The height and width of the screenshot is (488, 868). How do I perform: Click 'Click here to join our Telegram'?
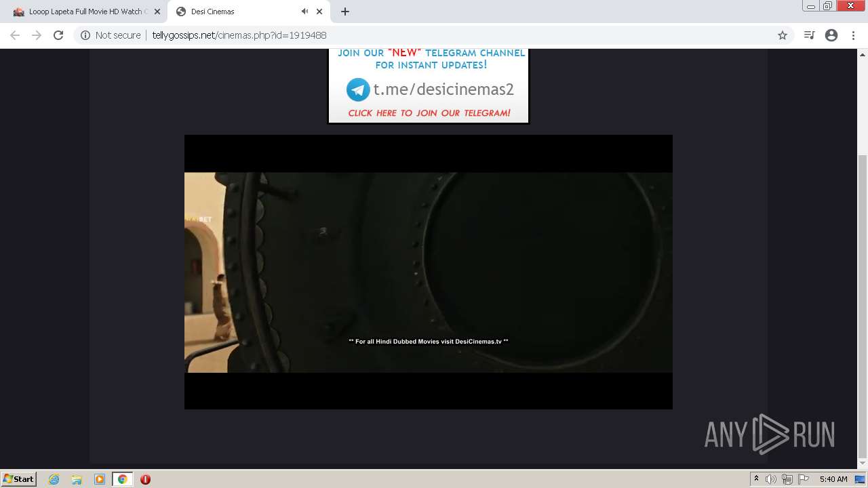tap(429, 113)
